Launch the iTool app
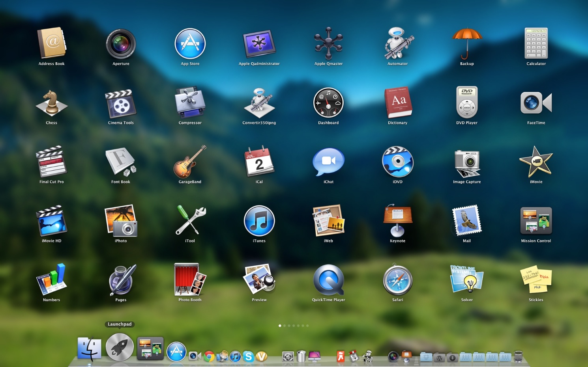The width and height of the screenshot is (588, 367). (190, 220)
